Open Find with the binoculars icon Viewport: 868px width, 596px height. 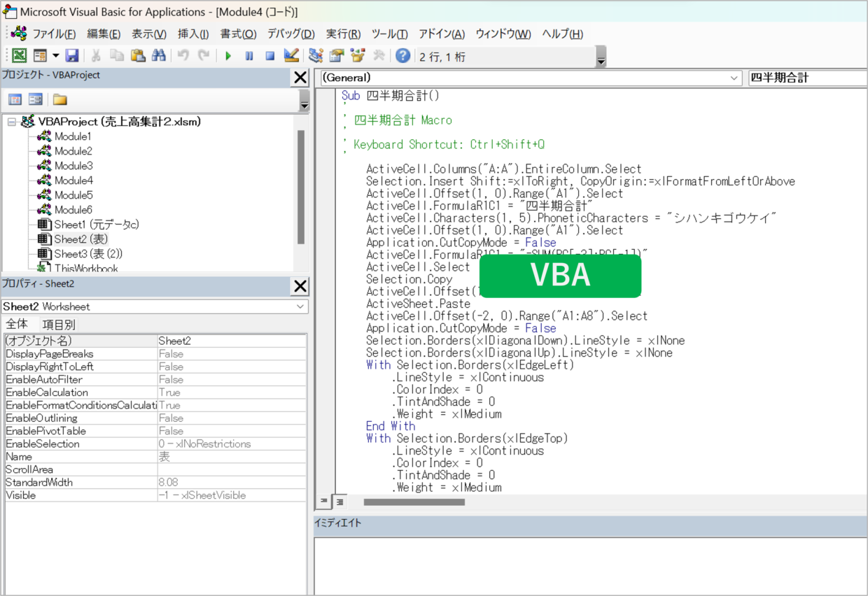[159, 56]
